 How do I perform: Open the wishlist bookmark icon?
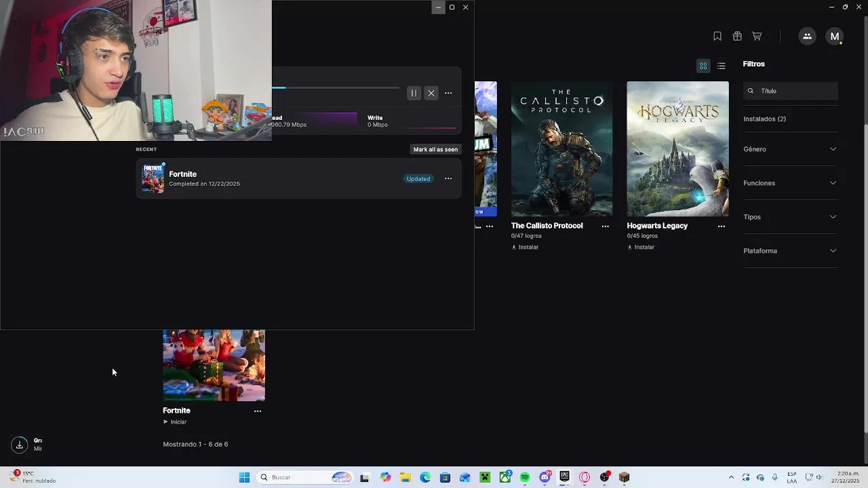coord(717,36)
